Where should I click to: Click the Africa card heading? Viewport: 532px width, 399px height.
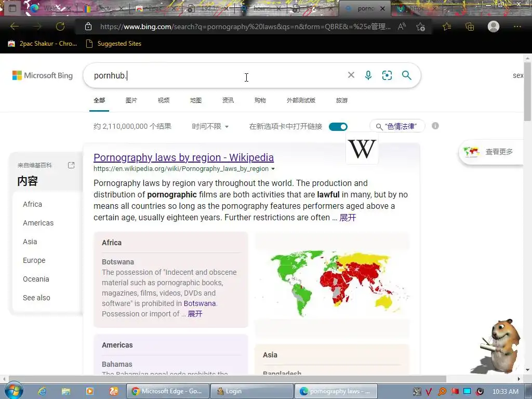(112, 243)
